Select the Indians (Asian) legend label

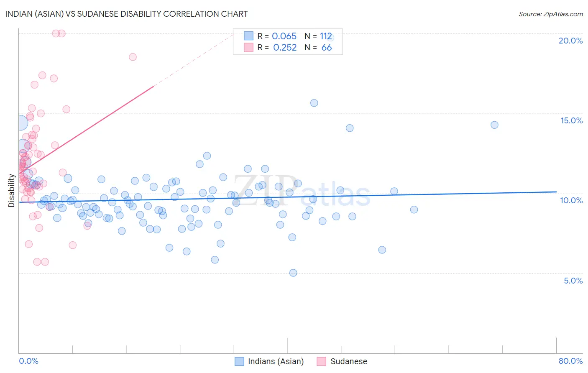coord(276,361)
